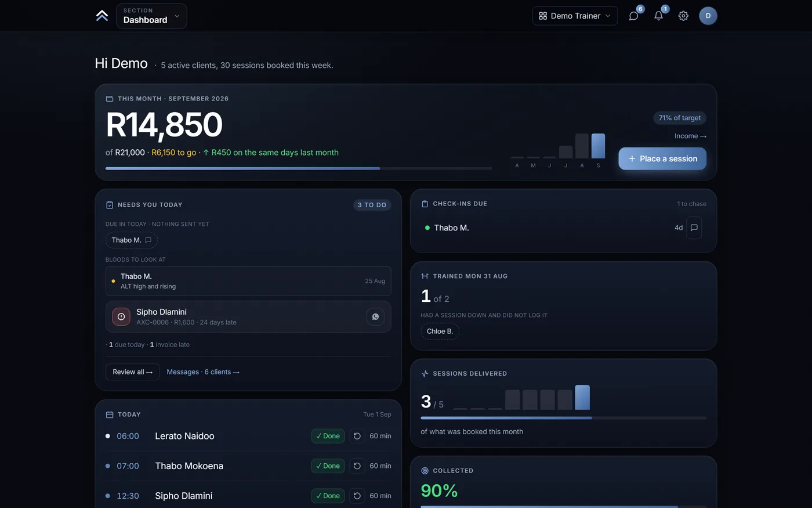This screenshot has width=812, height=508.
Task: Click repeat icon on Thabo Mokoena session
Action: tap(357, 466)
